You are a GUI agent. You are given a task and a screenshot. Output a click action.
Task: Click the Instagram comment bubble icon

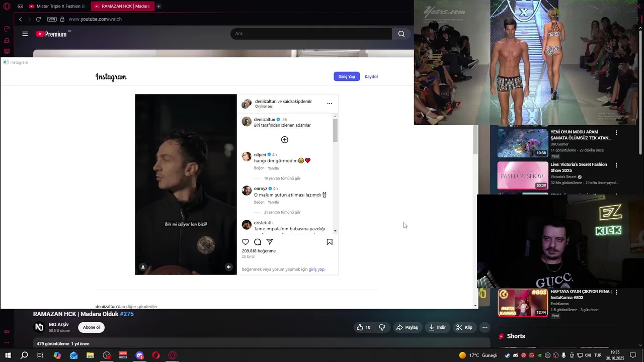[x=258, y=242]
